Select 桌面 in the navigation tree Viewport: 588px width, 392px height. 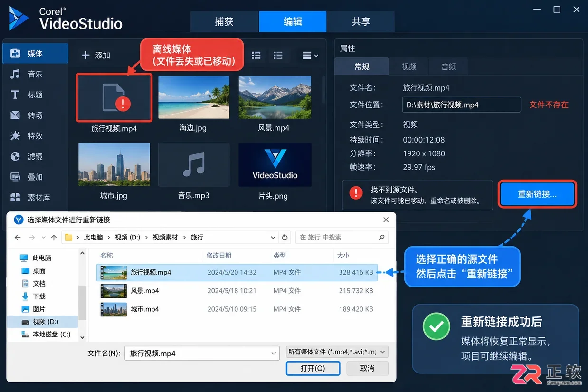pos(39,270)
